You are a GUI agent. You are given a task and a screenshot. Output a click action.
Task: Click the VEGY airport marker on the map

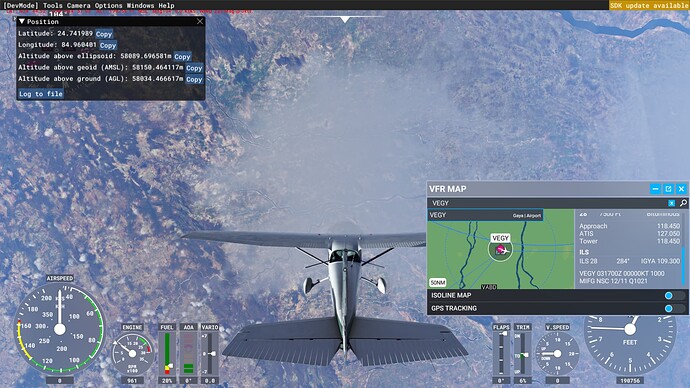500,250
